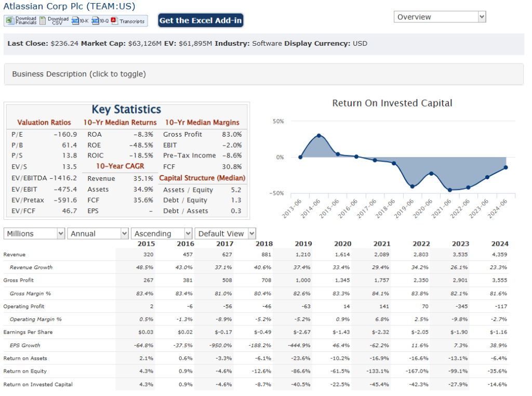Click the 2019 earnings per share value $-2.67

(x=301, y=332)
